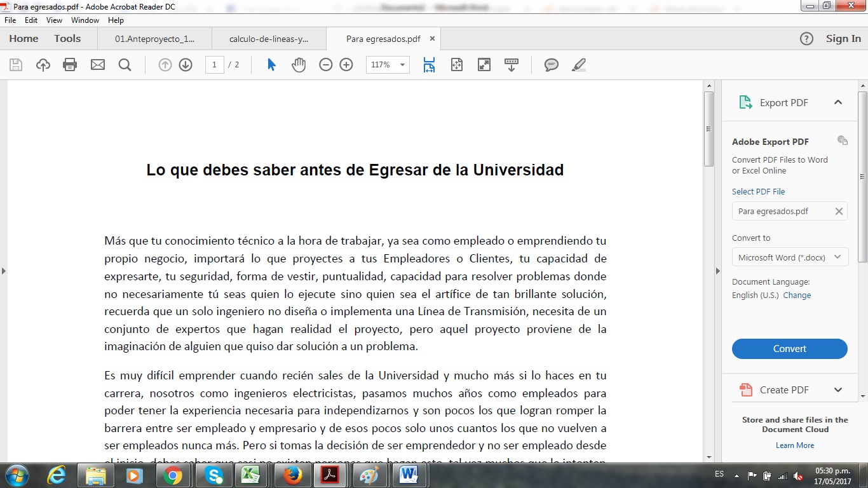Collapse the Export PDF section

[838, 102]
